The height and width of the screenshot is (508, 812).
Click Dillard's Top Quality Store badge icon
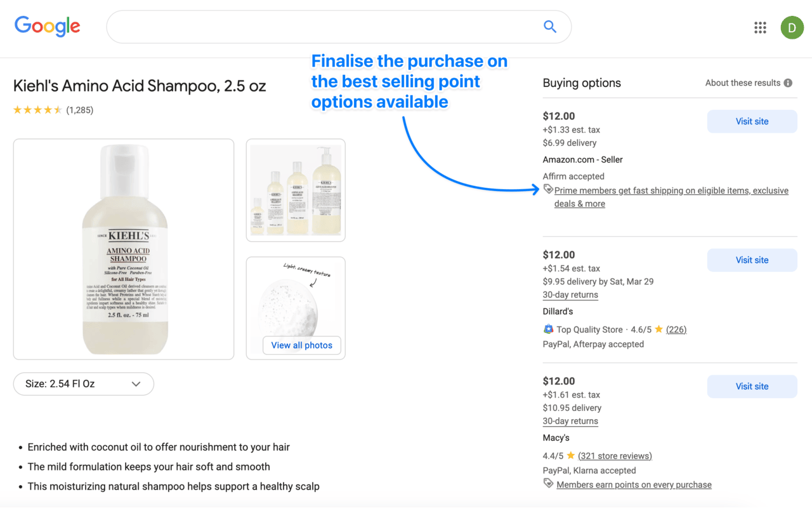549,329
